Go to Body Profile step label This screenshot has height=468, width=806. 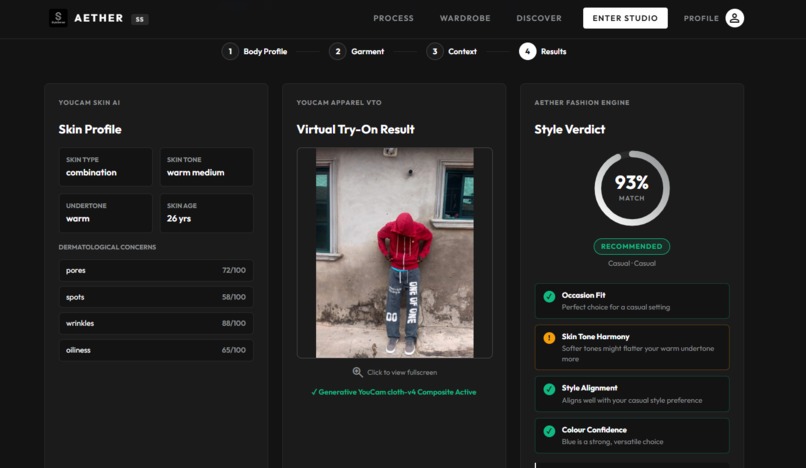point(265,51)
